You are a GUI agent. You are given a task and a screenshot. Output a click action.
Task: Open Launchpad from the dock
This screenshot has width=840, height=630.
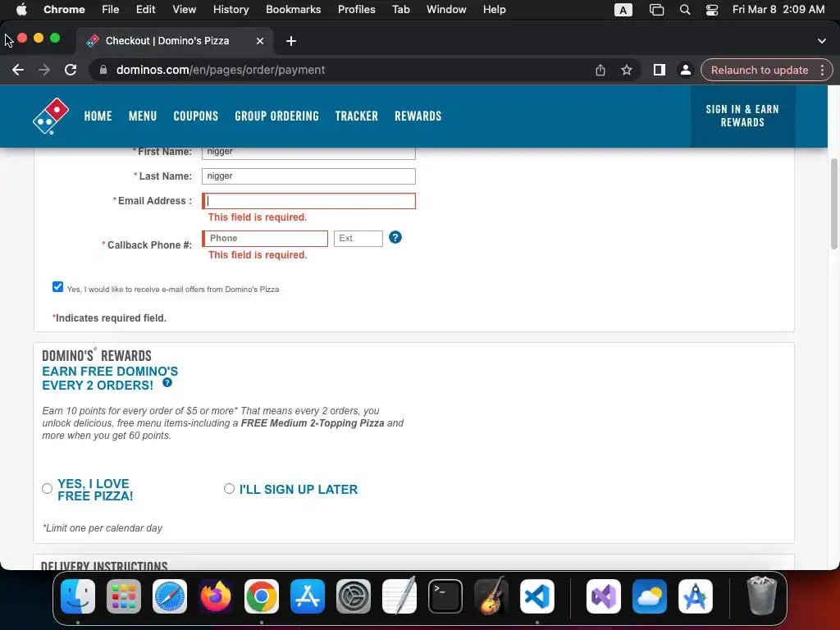tap(124, 596)
